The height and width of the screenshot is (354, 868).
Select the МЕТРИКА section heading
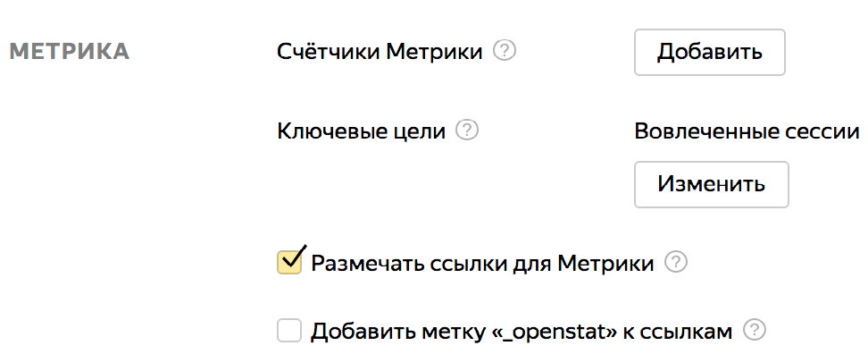pyautogui.click(x=70, y=52)
